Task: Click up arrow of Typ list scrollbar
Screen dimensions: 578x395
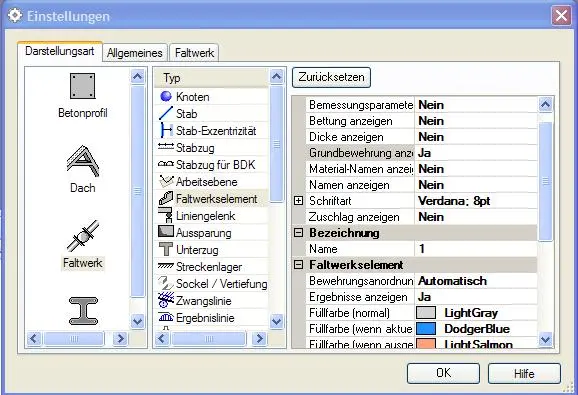Action: click(276, 77)
